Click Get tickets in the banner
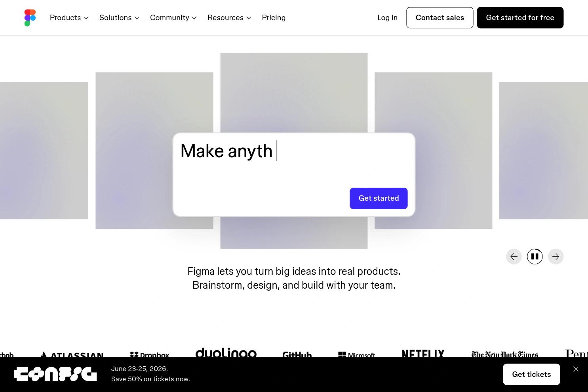The width and height of the screenshot is (588, 392). [x=531, y=375]
